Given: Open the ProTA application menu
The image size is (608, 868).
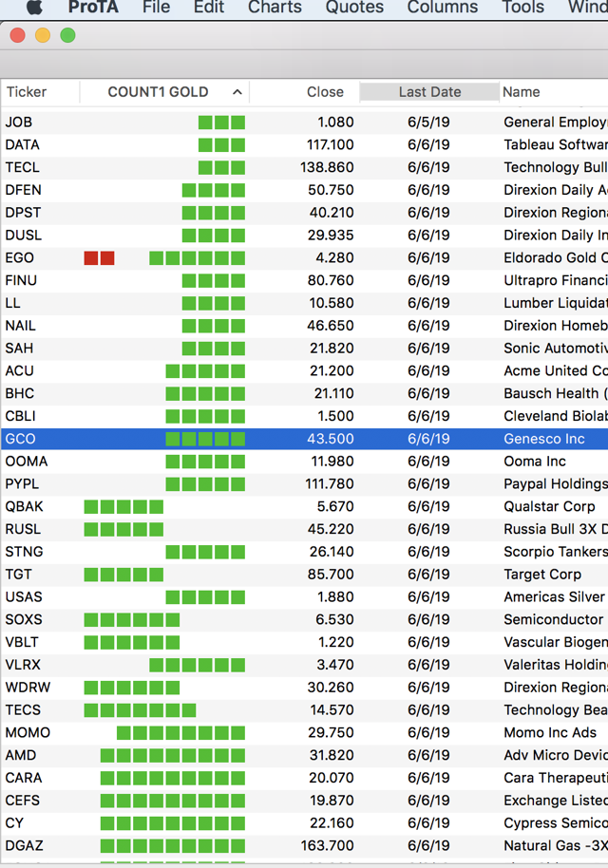Looking at the screenshot, I should pyautogui.click(x=93, y=7).
